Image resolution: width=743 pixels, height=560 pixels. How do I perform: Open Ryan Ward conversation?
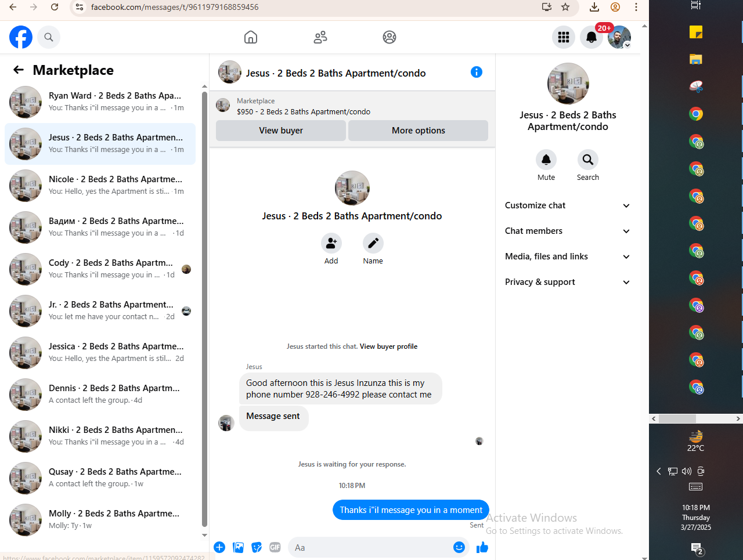(x=100, y=102)
